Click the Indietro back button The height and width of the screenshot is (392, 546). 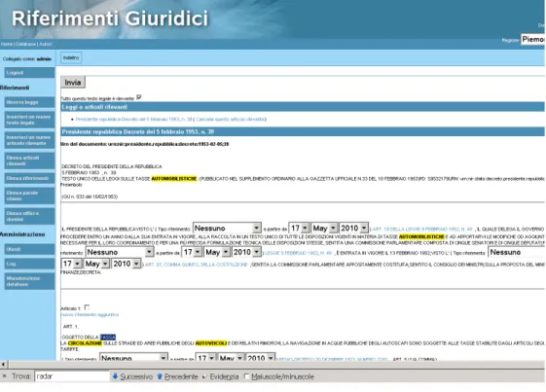[71, 57]
